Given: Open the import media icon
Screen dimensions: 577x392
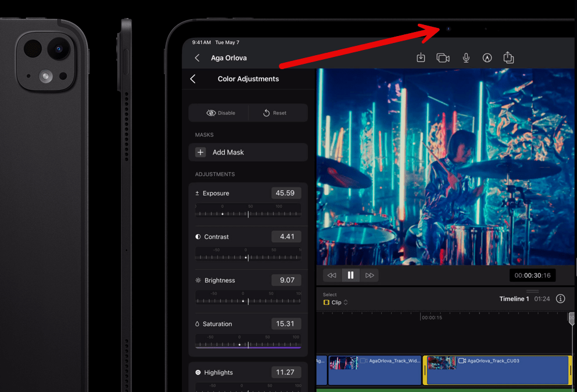Looking at the screenshot, I should coord(421,57).
